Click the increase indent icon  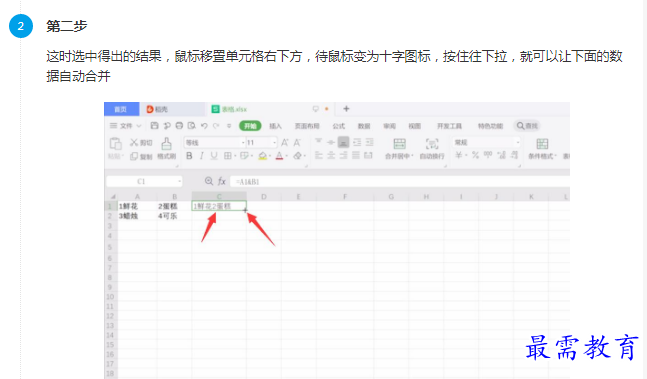coord(370,142)
